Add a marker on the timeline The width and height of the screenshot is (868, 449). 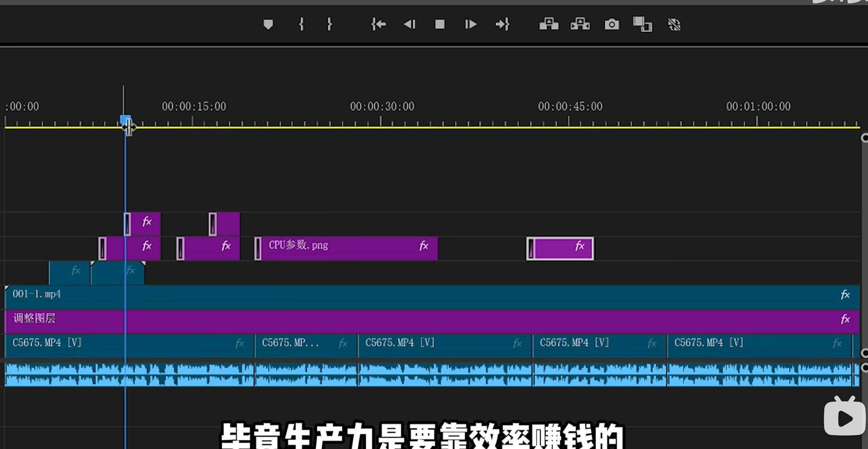268,24
